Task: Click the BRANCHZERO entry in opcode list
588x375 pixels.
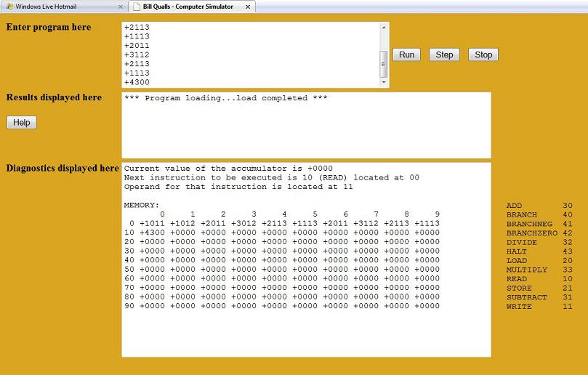Action: coord(531,233)
